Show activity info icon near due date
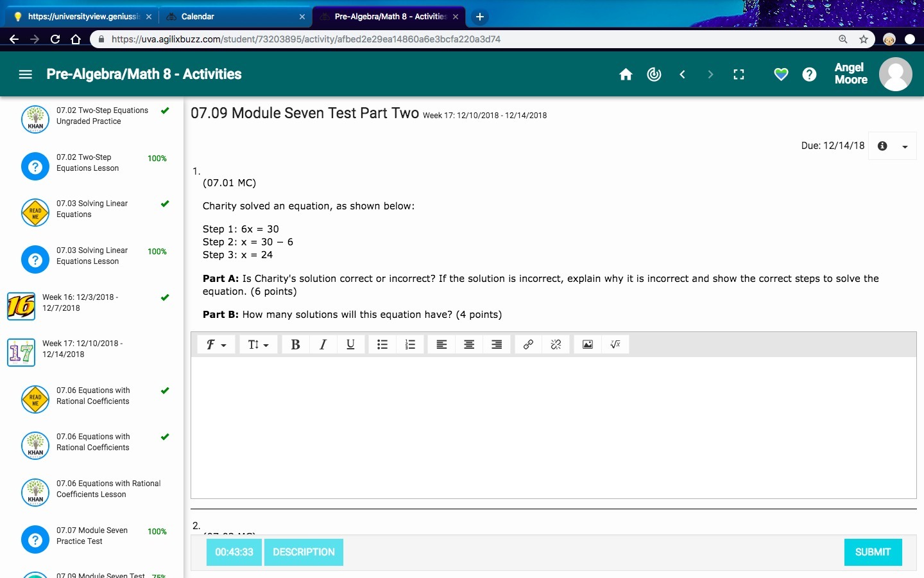This screenshot has width=924, height=578. 882,146
